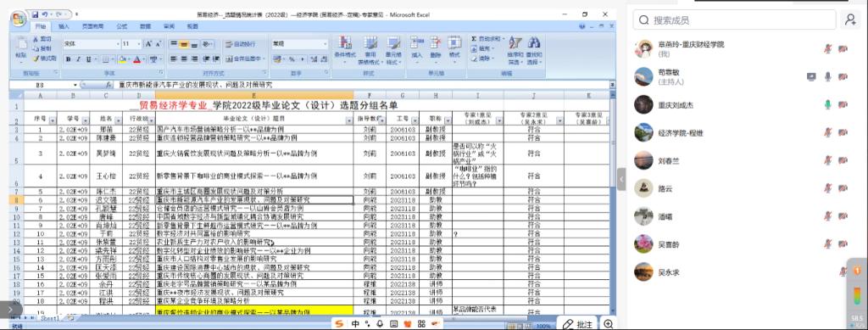Open the font name dropdown showing 宋体
The height and width of the screenshot is (330, 868).
[x=117, y=44]
